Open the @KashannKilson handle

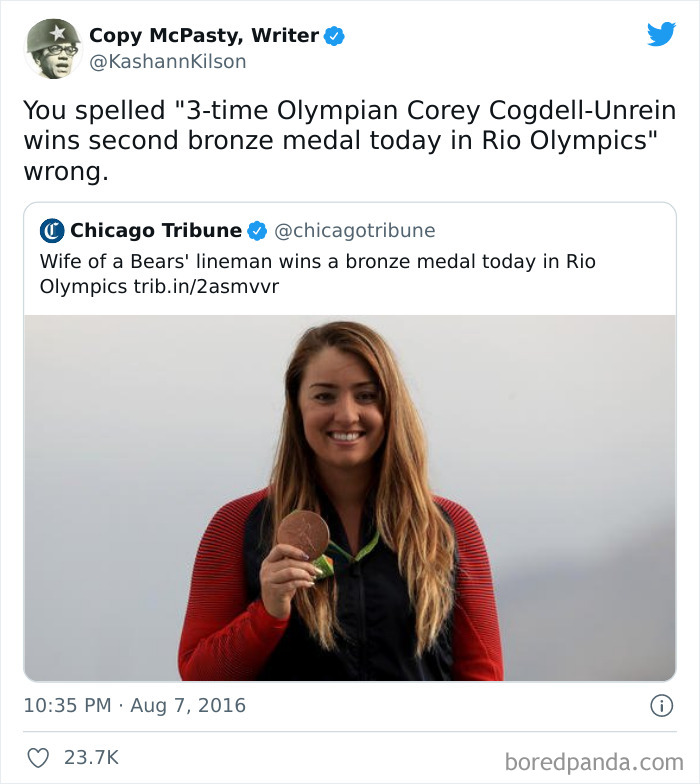pyautogui.click(x=167, y=62)
